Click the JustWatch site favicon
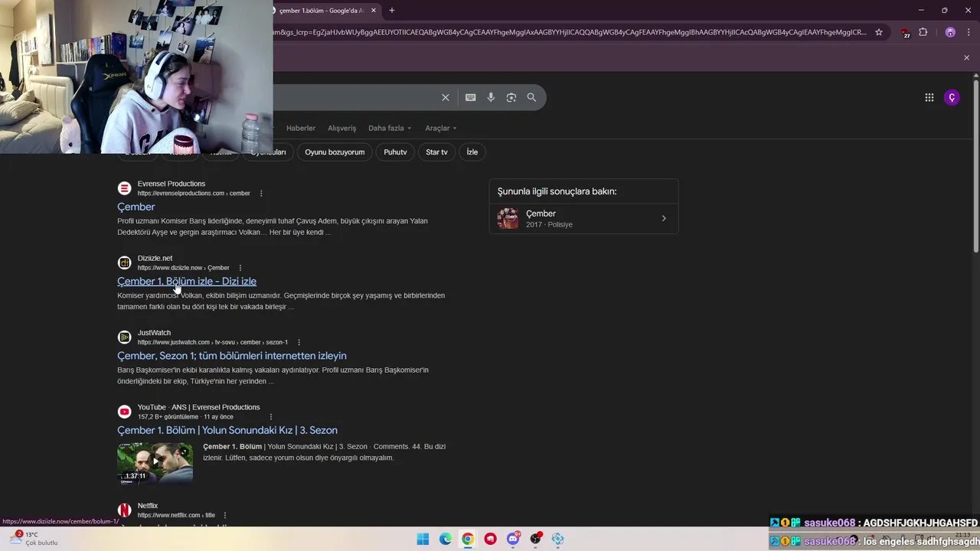980x551 pixels. [x=124, y=337]
